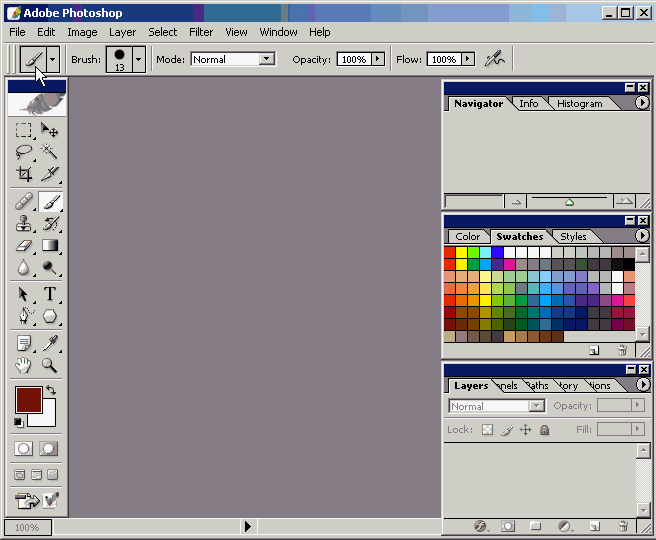Viewport: 656px width, 540px height.
Task: Activate the Horizontal Type tool
Action: pyautogui.click(x=49, y=294)
